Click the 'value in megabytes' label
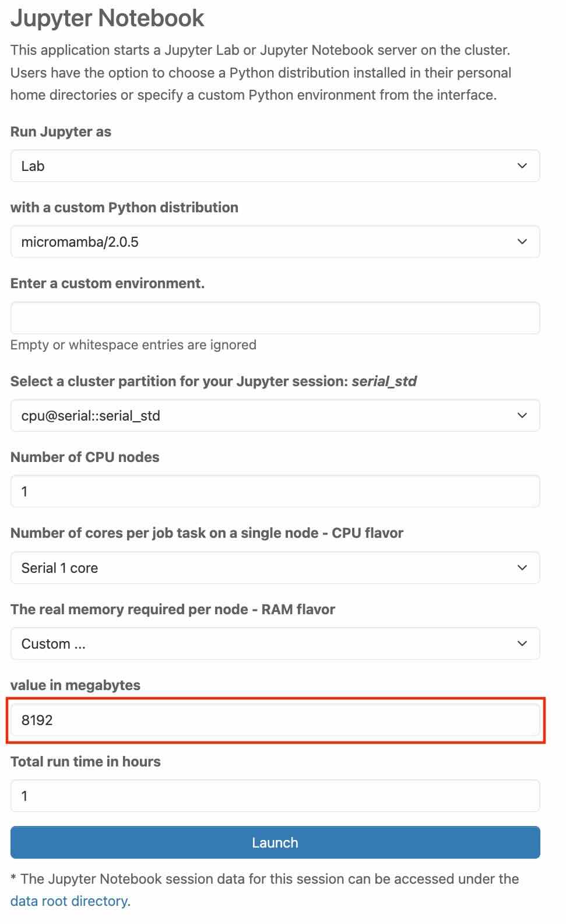This screenshot has width=566, height=924. 75,685
